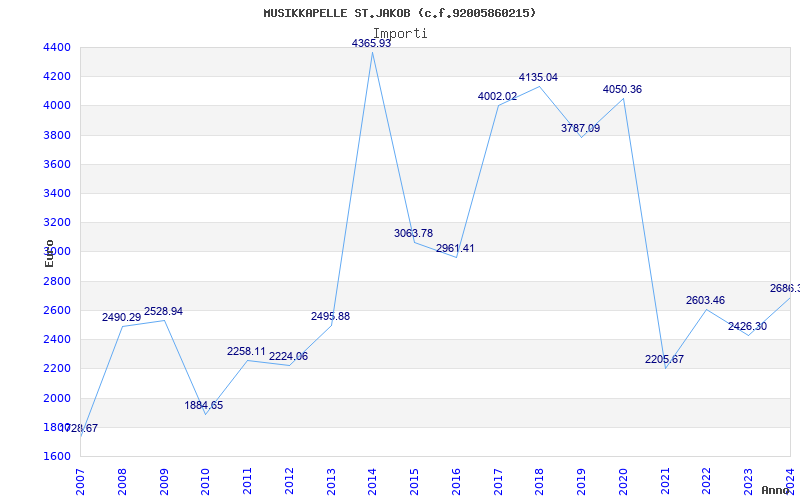Click the x-axis year 2009

164,482
